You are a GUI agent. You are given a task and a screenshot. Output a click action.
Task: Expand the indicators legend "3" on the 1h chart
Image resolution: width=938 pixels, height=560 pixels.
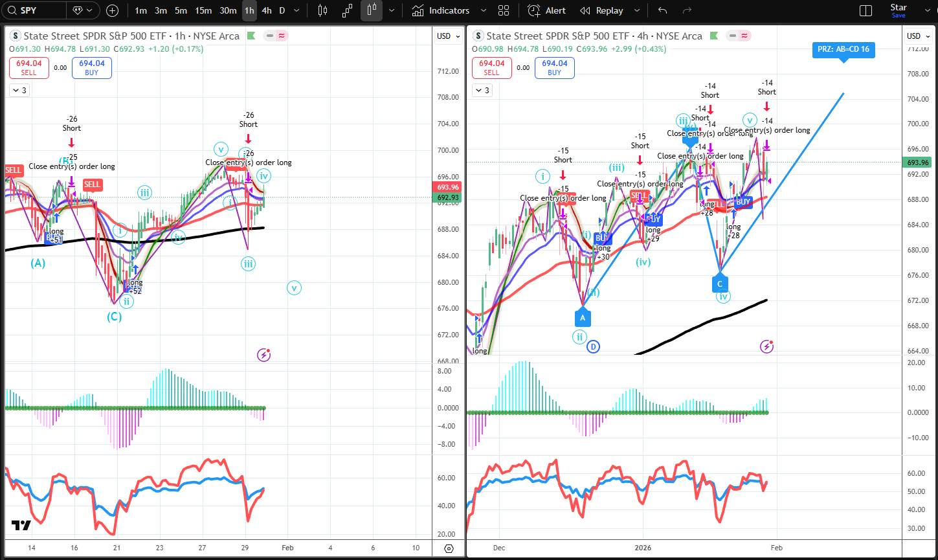pos(19,91)
